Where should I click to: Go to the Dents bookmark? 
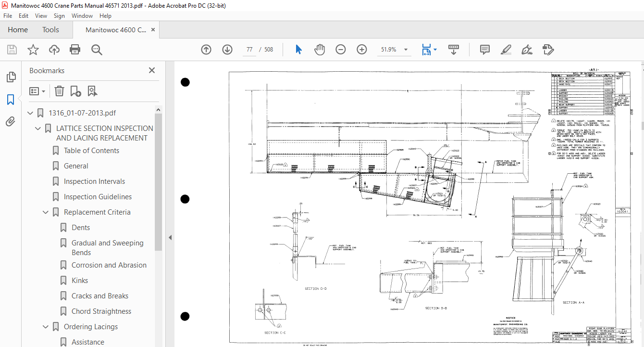click(x=81, y=228)
